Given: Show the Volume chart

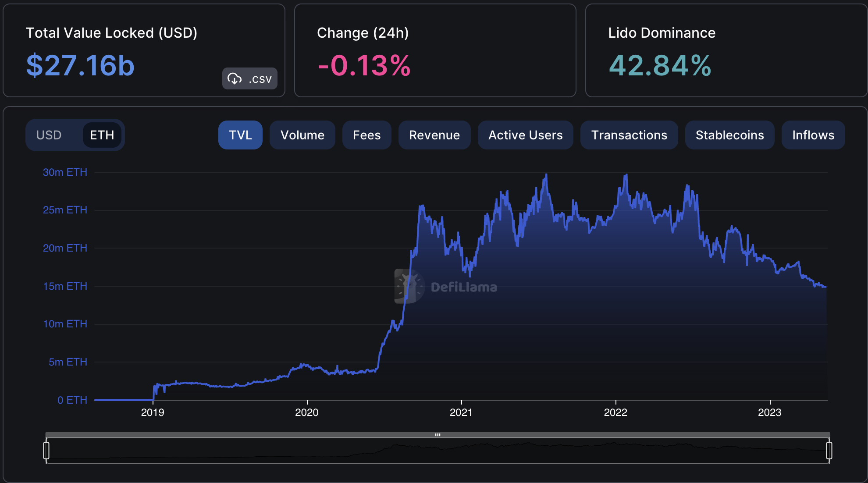Looking at the screenshot, I should click(302, 135).
